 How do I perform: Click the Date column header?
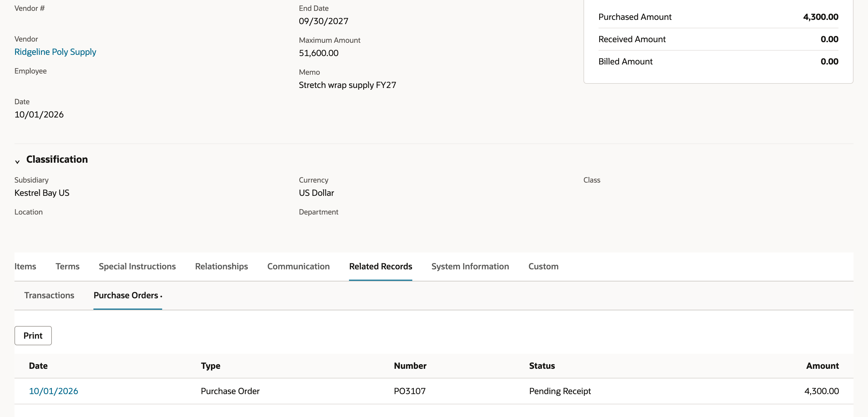click(x=38, y=366)
